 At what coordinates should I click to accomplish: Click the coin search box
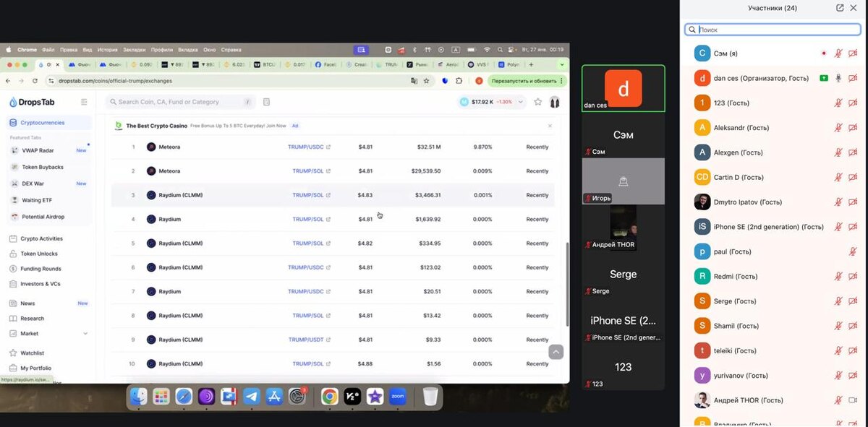pyautogui.click(x=180, y=102)
